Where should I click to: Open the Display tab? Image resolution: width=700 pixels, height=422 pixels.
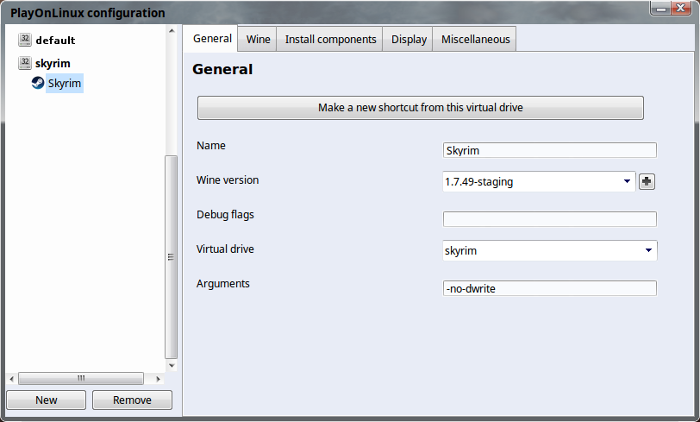(x=408, y=39)
